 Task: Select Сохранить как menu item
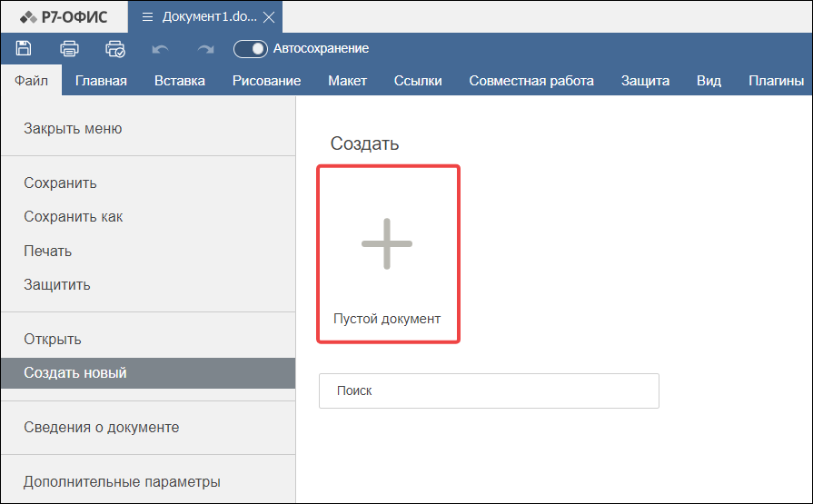click(x=148, y=217)
